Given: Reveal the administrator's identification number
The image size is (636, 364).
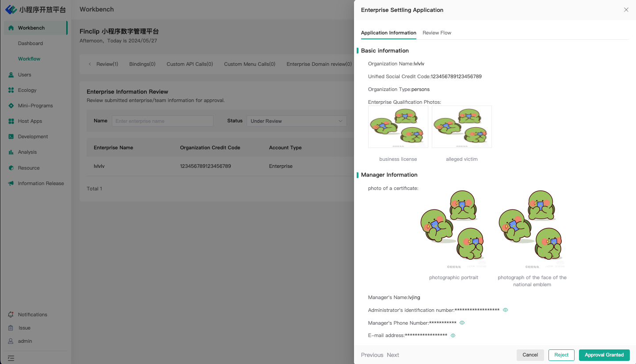Looking at the screenshot, I should coord(505,310).
